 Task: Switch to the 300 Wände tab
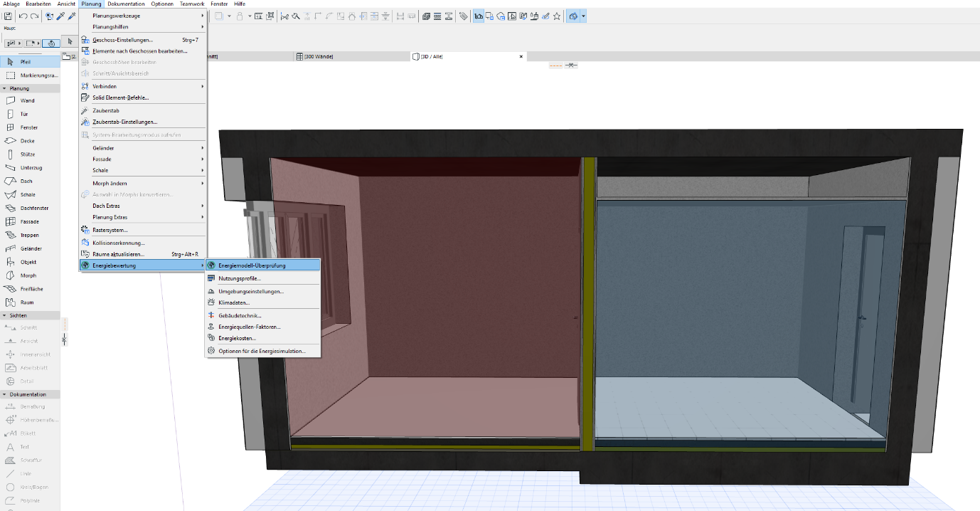(x=318, y=56)
